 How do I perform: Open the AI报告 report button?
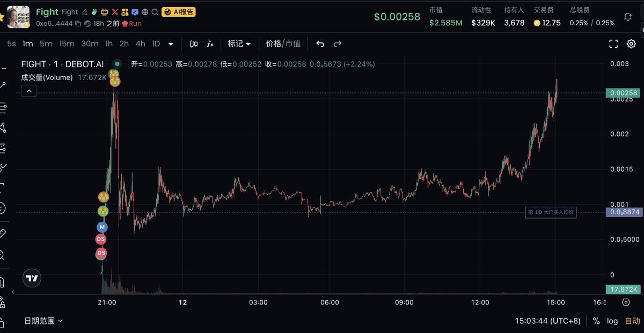(179, 12)
